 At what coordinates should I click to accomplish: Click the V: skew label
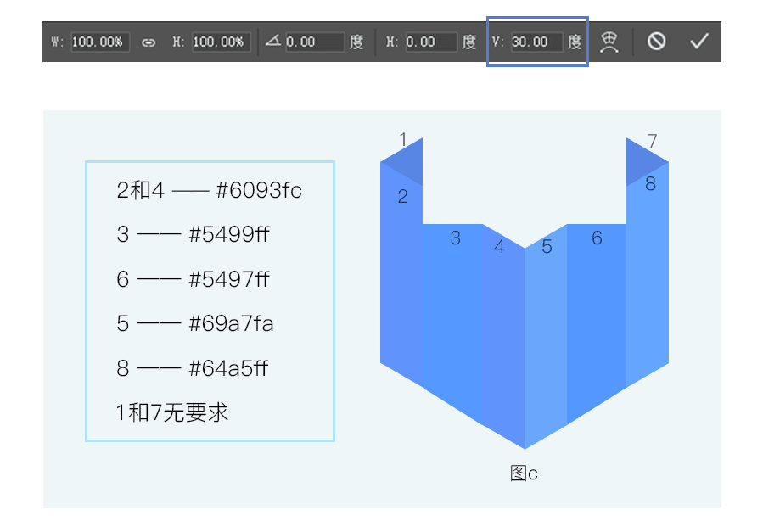(x=498, y=42)
